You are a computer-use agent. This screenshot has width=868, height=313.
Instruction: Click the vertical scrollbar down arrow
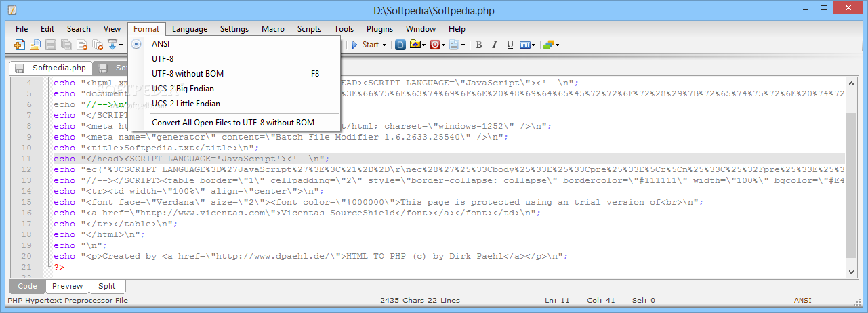coord(852,271)
